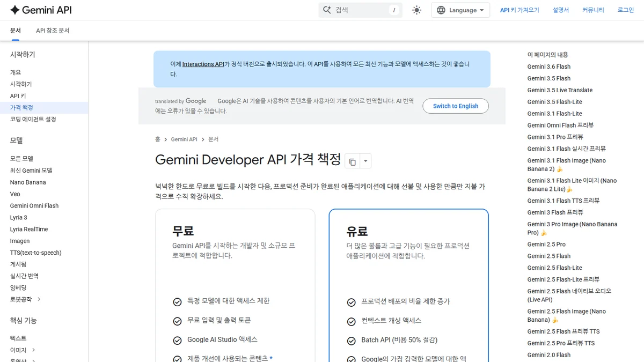Open 코딩 에이전트 설정 sidebar item

pyautogui.click(x=33, y=119)
